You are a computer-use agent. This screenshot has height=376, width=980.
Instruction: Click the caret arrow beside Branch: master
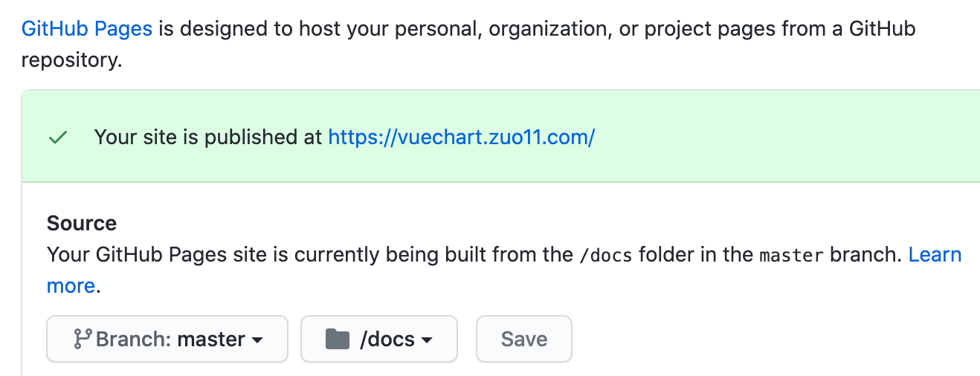pyautogui.click(x=257, y=340)
